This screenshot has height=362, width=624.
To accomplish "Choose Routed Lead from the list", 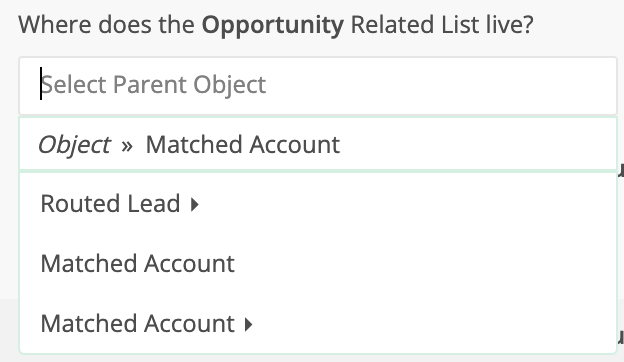I will (x=318, y=204).
